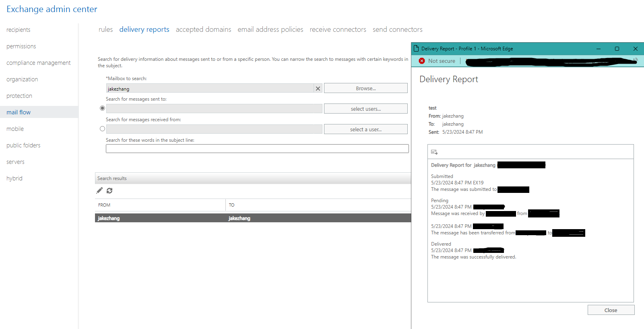Maximize the Delivery Report window
The image size is (644, 329).
click(x=617, y=49)
